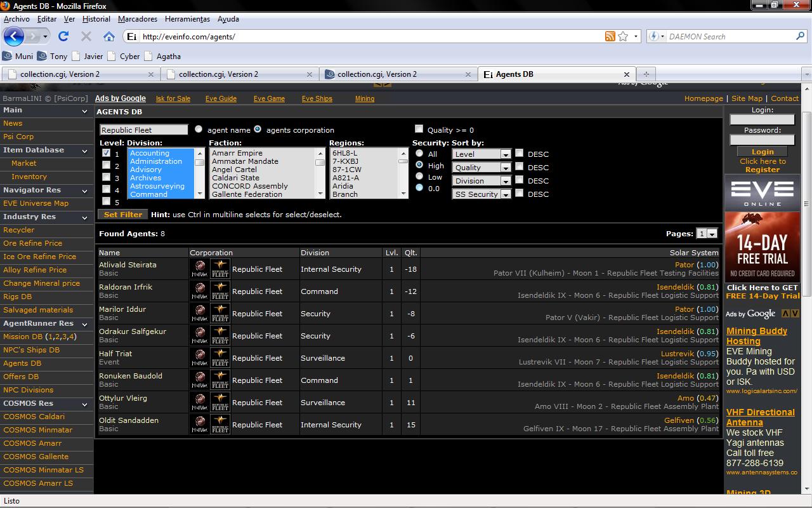Viewport: 812px width, 508px height.
Task: Click Minmatar faction icon in Oldit Sandadden row
Action: pyautogui.click(x=200, y=425)
